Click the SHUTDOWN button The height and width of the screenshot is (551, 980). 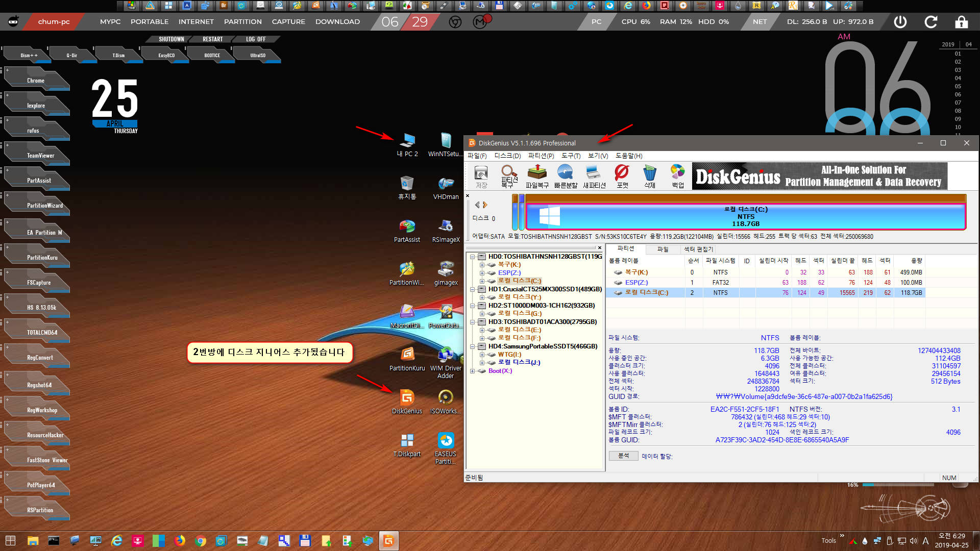click(x=171, y=39)
